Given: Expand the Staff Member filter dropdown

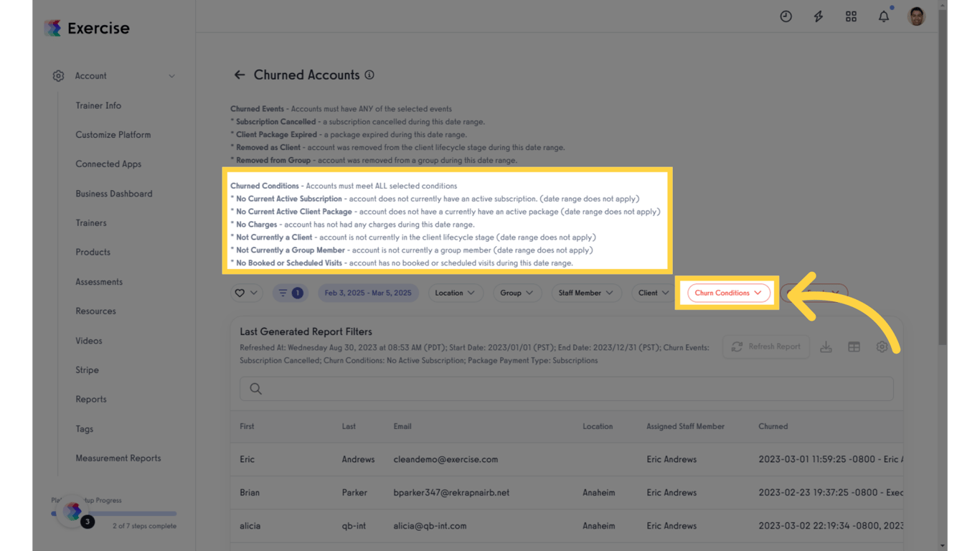Looking at the screenshot, I should [x=586, y=293].
